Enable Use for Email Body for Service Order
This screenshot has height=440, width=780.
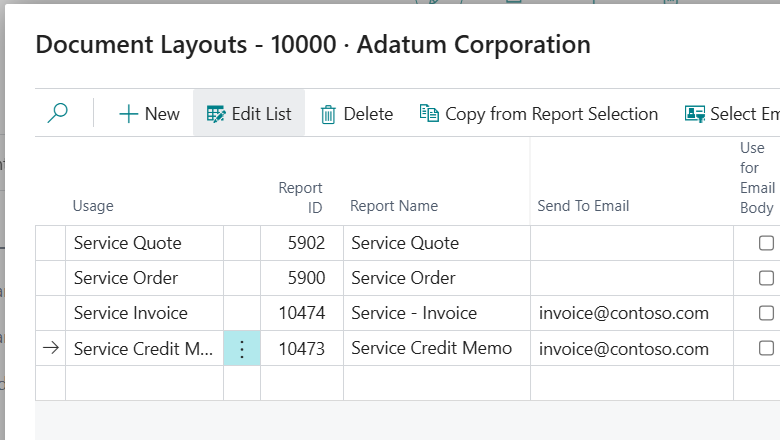click(x=766, y=278)
